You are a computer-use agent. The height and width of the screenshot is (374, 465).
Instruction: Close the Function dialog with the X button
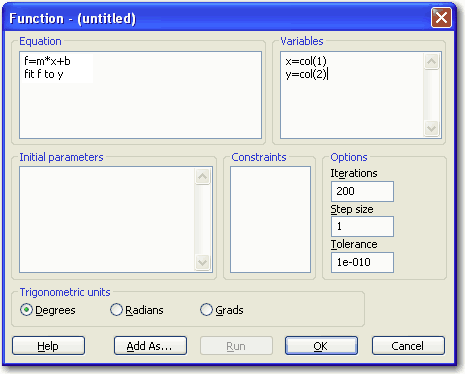coord(441,17)
